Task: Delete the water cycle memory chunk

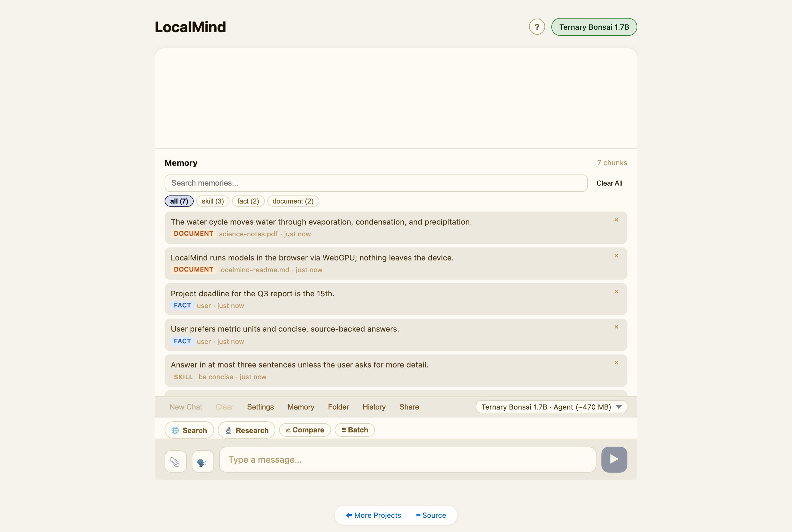Action: pyautogui.click(x=616, y=220)
